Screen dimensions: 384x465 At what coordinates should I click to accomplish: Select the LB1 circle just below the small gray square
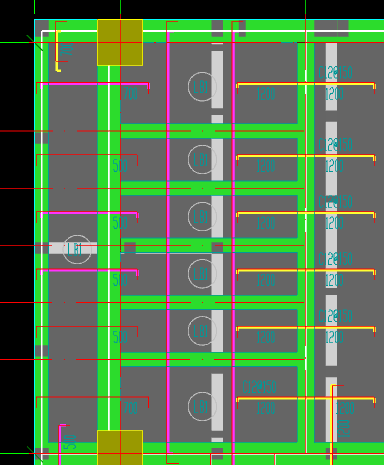(202, 274)
